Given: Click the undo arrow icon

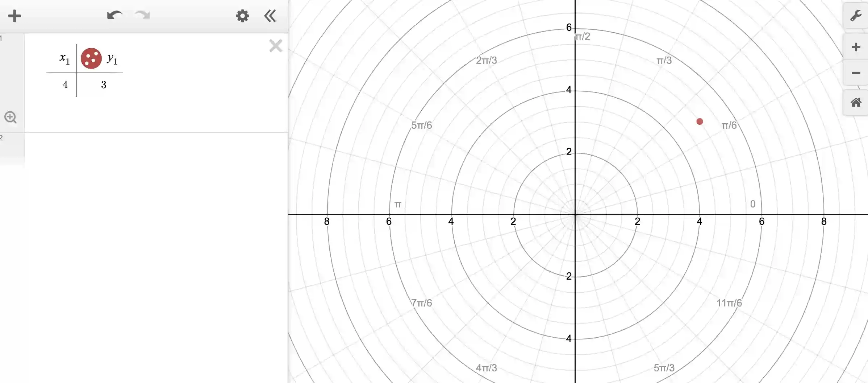Looking at the screenshot, I should (x=114, y=15).
